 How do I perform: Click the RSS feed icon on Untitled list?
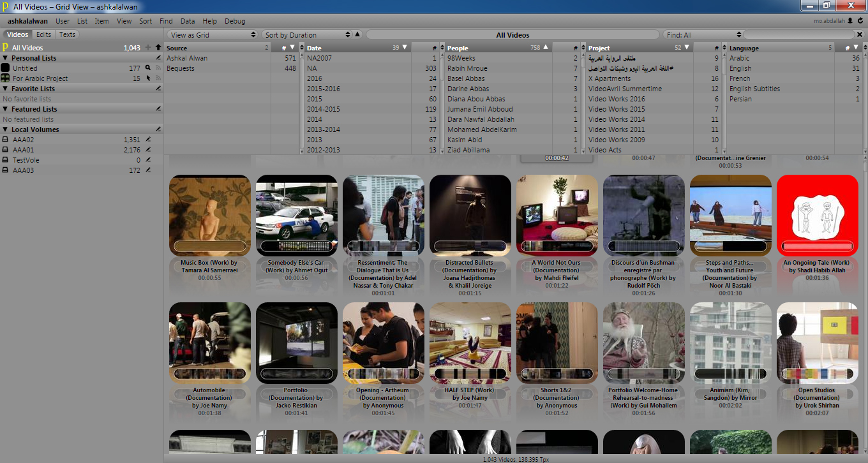point(158,68)
